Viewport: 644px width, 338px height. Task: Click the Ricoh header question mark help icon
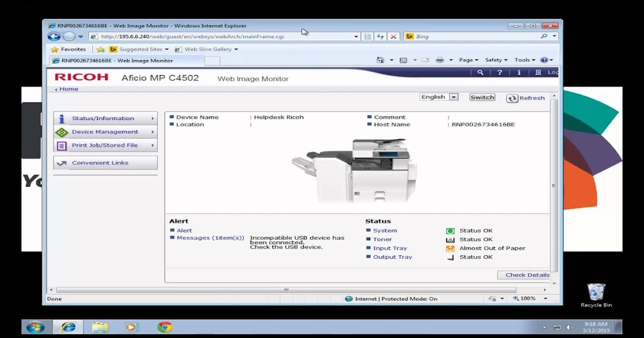pyautogui.click(x=500, y=72)
